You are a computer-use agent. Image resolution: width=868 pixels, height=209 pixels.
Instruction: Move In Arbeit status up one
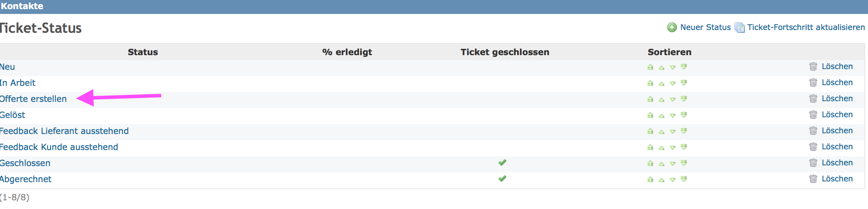tap(661, 83)
